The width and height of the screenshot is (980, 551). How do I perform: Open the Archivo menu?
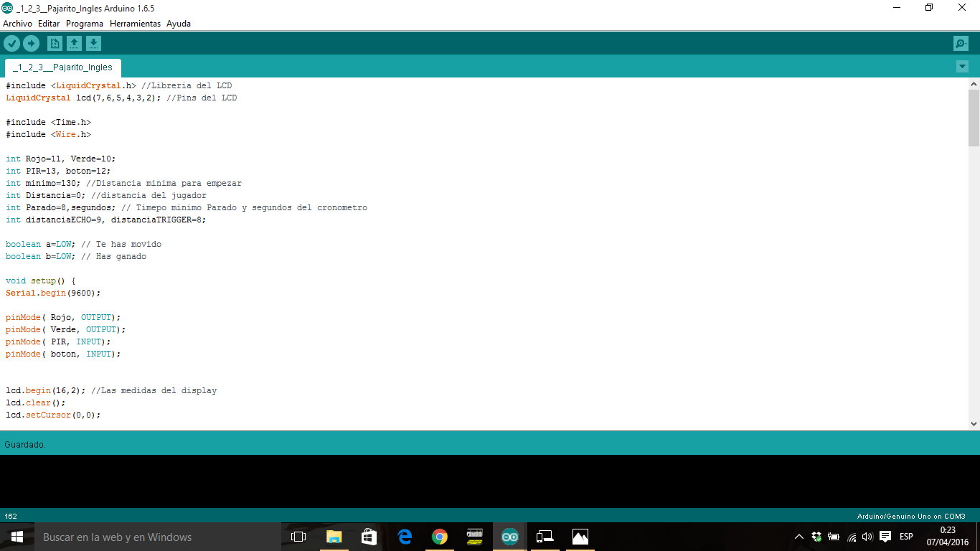tap(17, 24)
